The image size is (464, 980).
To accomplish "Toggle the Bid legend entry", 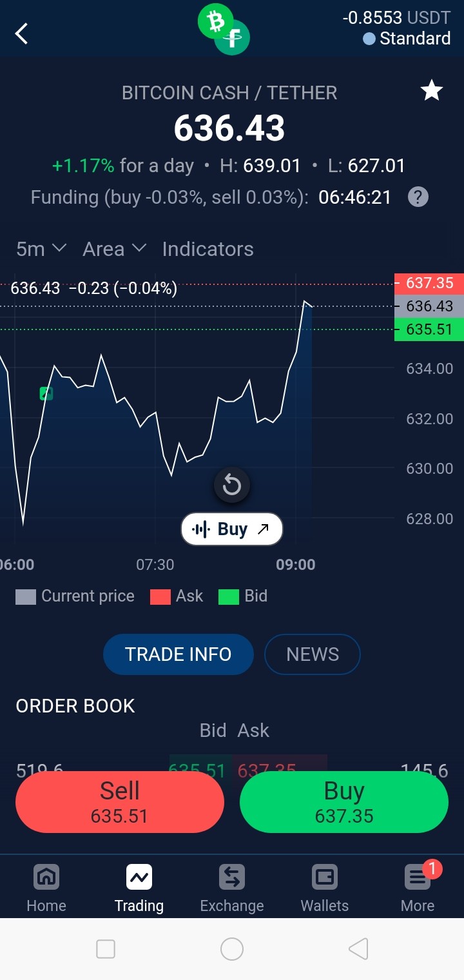I will tap(243, 596).
